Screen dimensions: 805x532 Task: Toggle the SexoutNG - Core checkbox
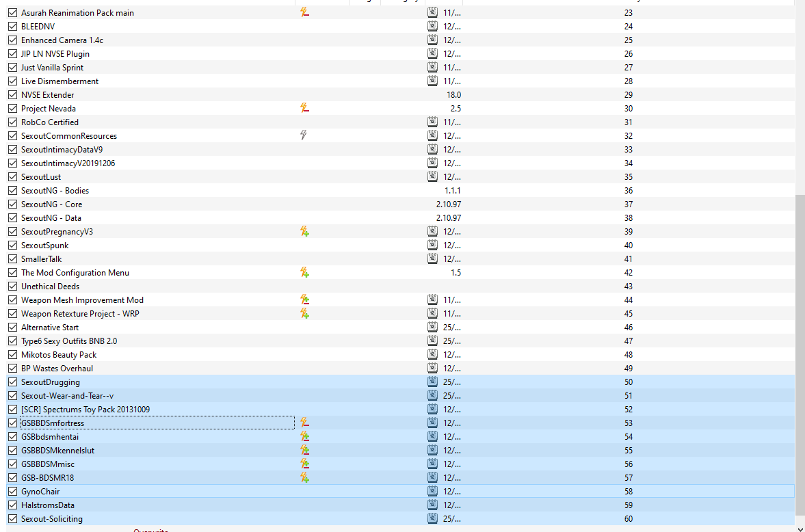point(13,204)
